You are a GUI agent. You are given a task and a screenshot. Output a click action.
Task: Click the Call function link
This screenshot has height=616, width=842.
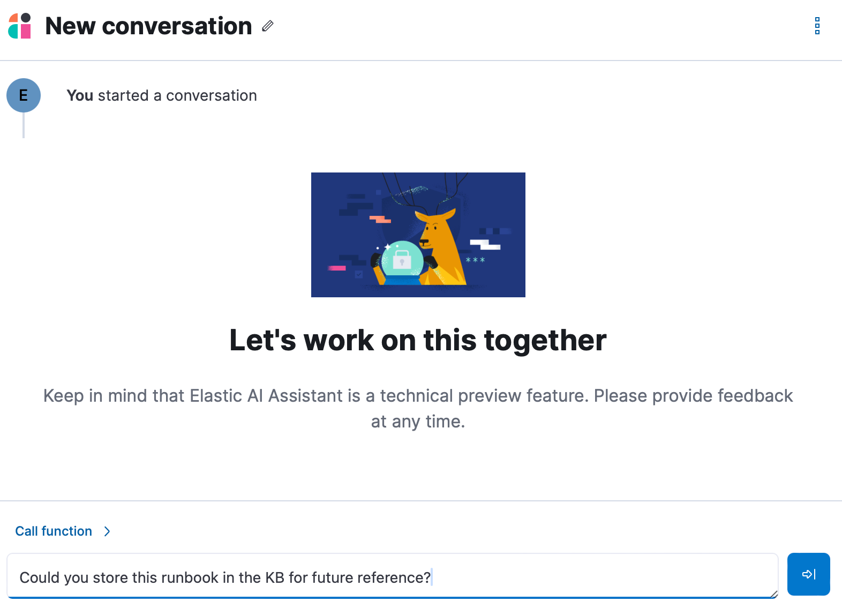coord(54,531)
